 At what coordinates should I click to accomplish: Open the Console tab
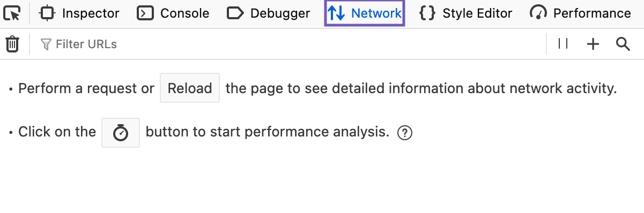click(173, 13)
